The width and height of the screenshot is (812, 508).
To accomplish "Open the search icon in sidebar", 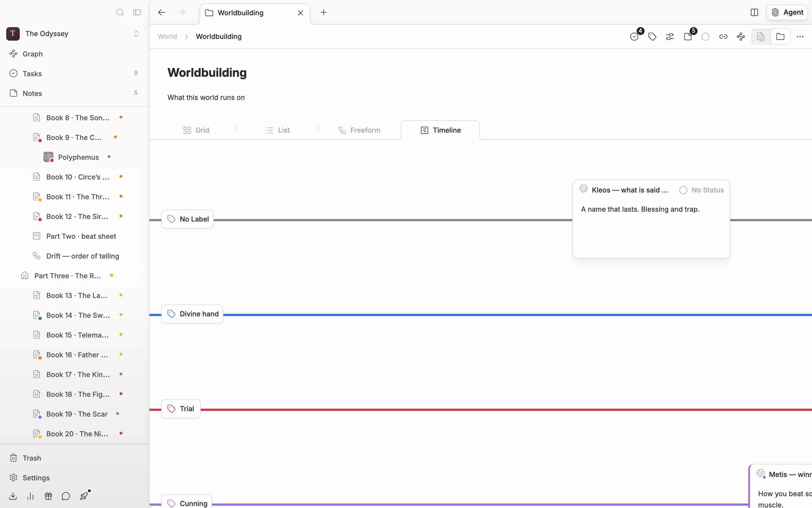I will tap(120, 12).
